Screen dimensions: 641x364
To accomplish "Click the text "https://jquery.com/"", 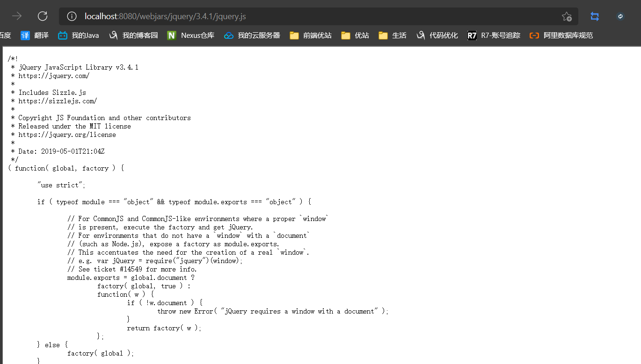I will pyautogui.click(x=54, y=76).
